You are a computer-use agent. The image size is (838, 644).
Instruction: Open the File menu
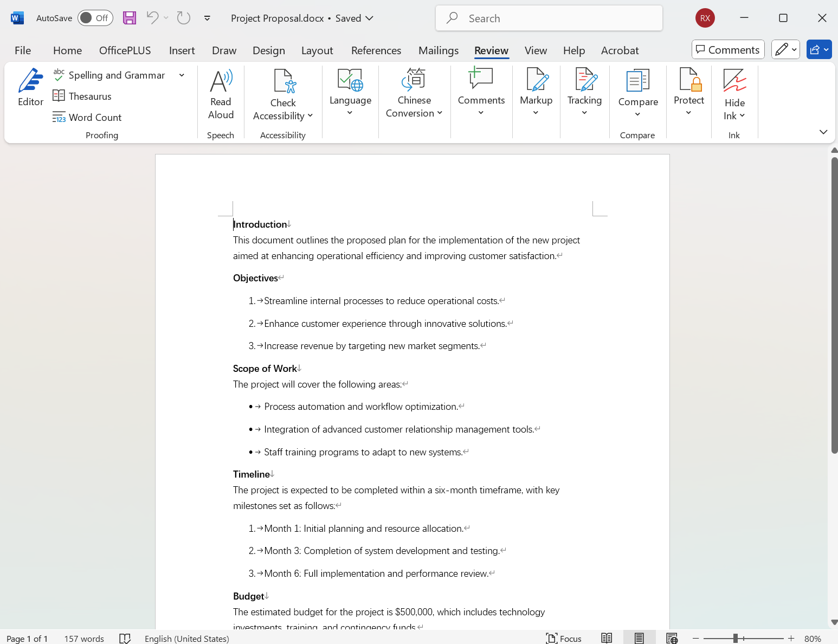pos(22,50)
